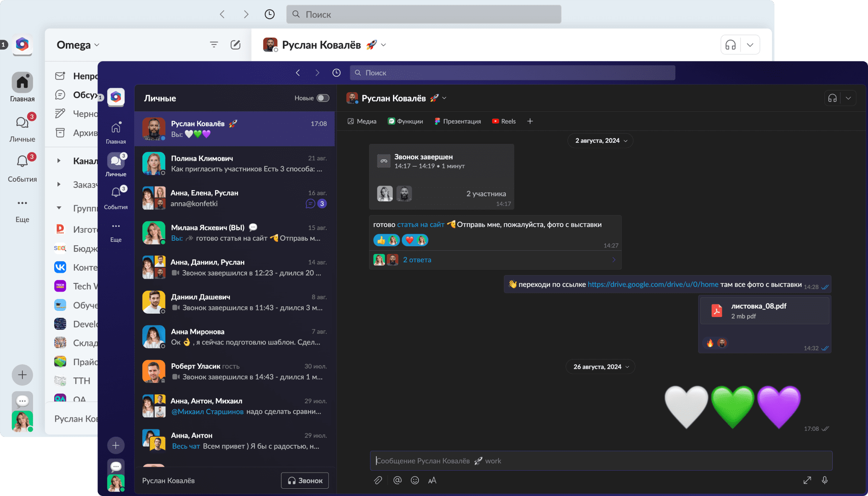This screenshot has height=496, width=868.
Task: Open Руслан Ковалёв dropdown in dark header
Action: click(x=444, y=98)
